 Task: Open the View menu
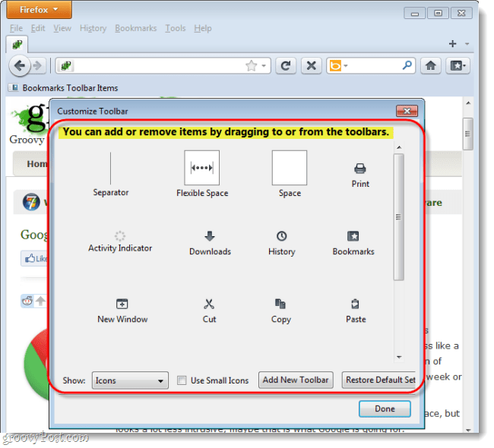pyautogui.click(x=62, y=28)
